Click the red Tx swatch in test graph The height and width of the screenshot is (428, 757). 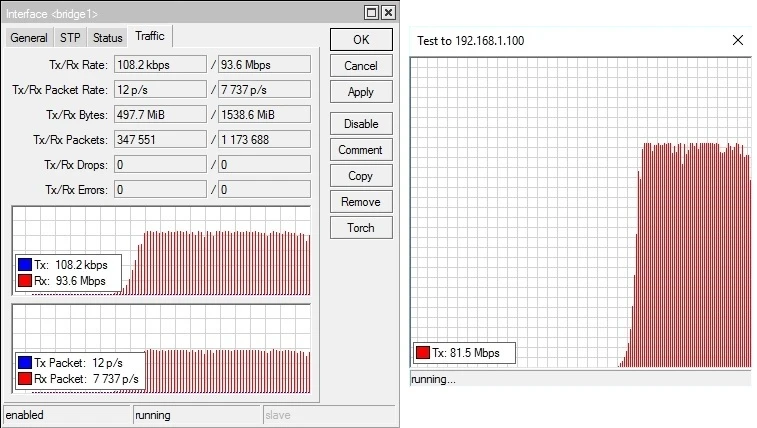pos(423,352)
